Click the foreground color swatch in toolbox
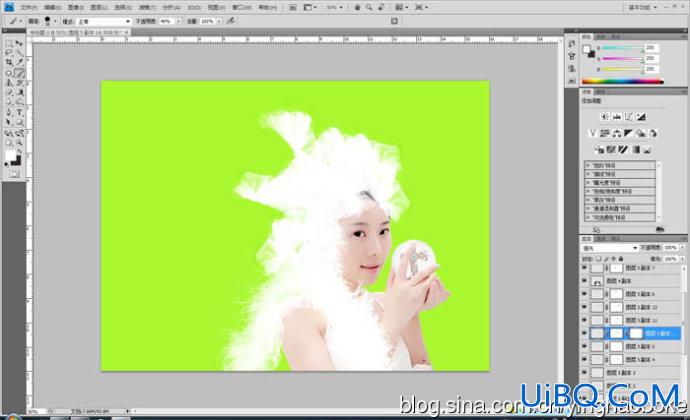This screenshot has height=420, width=690. coord(11,155)
